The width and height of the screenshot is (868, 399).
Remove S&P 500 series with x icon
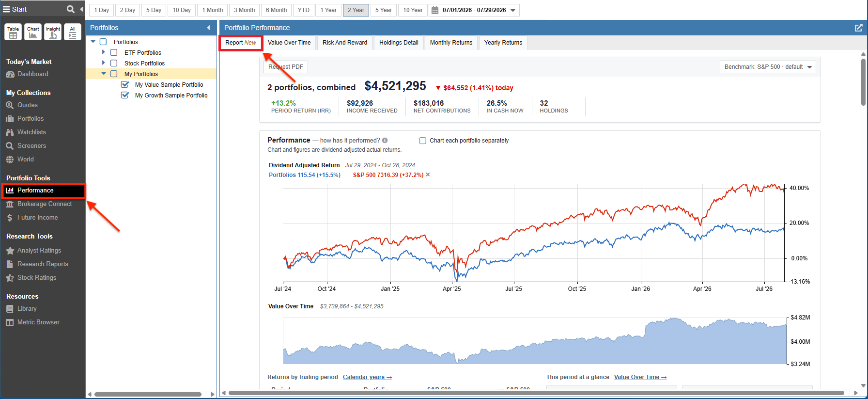[x=428, y=175]
